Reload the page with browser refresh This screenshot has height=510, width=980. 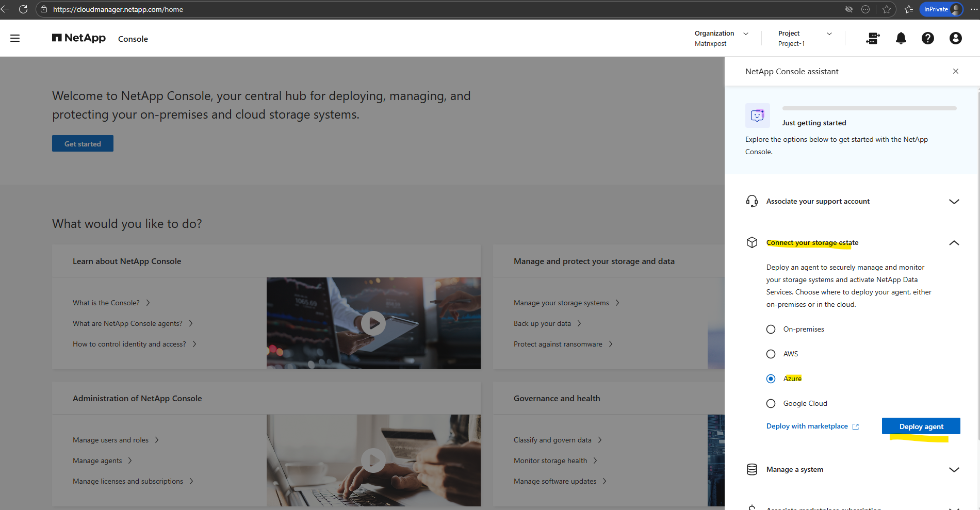(23, 9)
